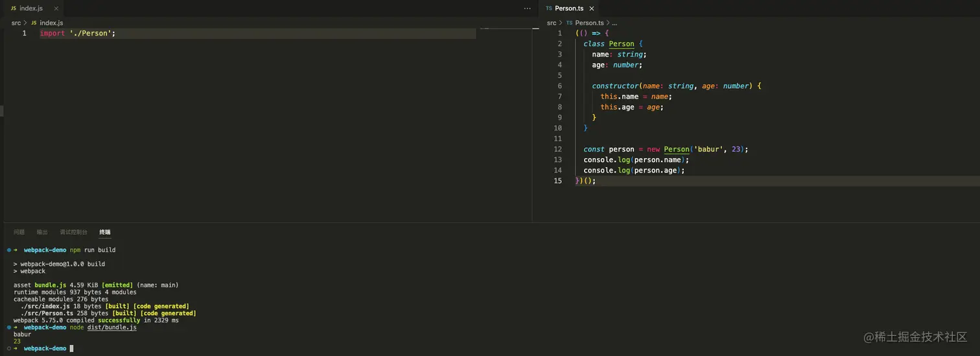Viewport: 980px width, 356px height.
Task: Switch to the Person.ts editor tab
Action: tap(569, 8)
